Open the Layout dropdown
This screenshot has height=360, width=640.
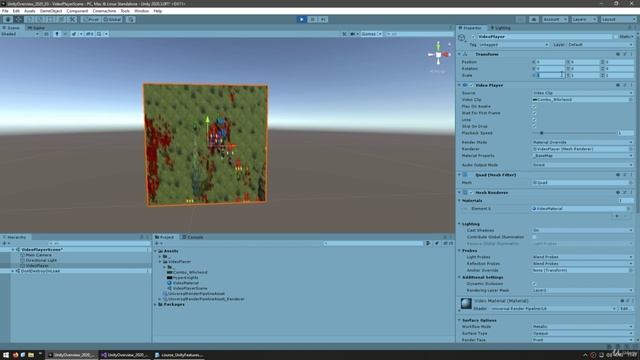(618, 19)
